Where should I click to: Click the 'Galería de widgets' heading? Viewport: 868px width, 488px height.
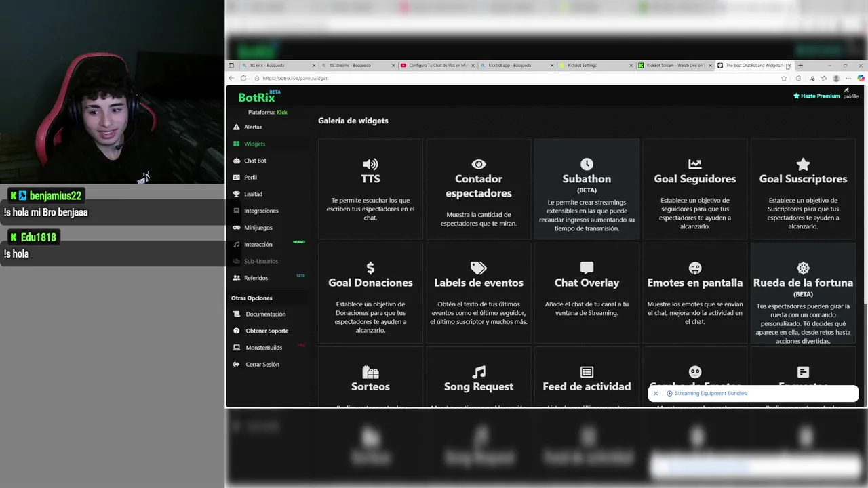(353, 121)
